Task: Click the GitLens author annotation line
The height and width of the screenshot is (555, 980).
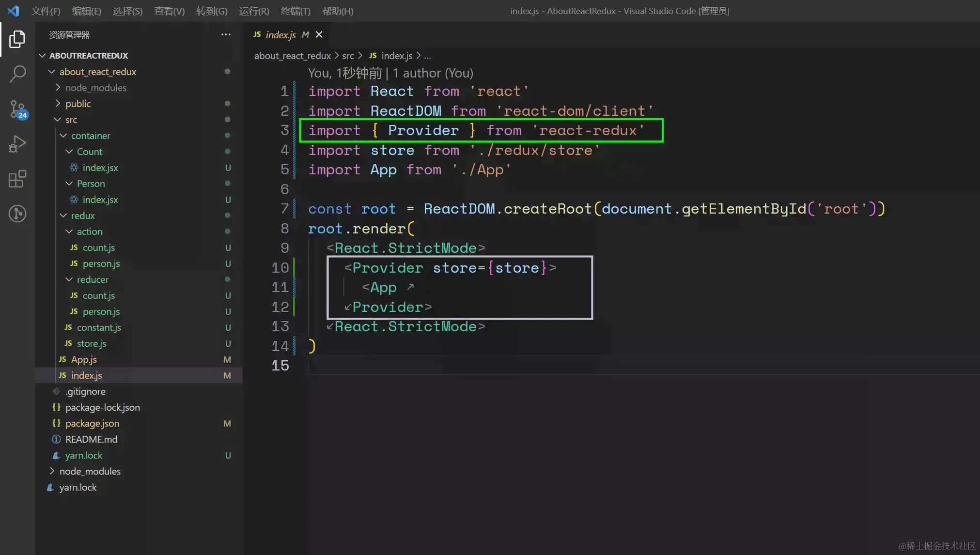Action: [x=390, y=73]
